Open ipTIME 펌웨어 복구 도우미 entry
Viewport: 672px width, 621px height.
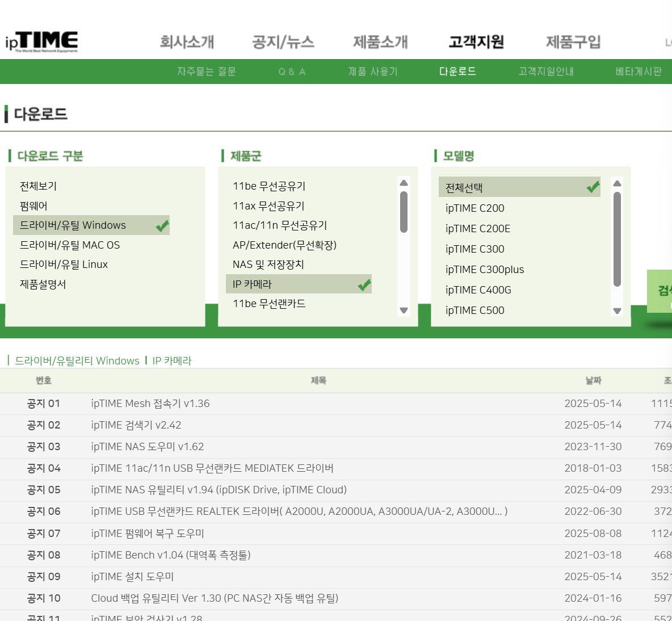click(148, 534)
